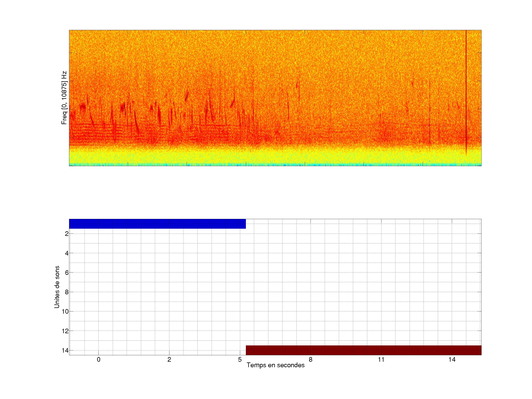This screenshot has width=532, height=399.
Task: Click the dark red sound unit bar
Action: [x=363, y=350]
